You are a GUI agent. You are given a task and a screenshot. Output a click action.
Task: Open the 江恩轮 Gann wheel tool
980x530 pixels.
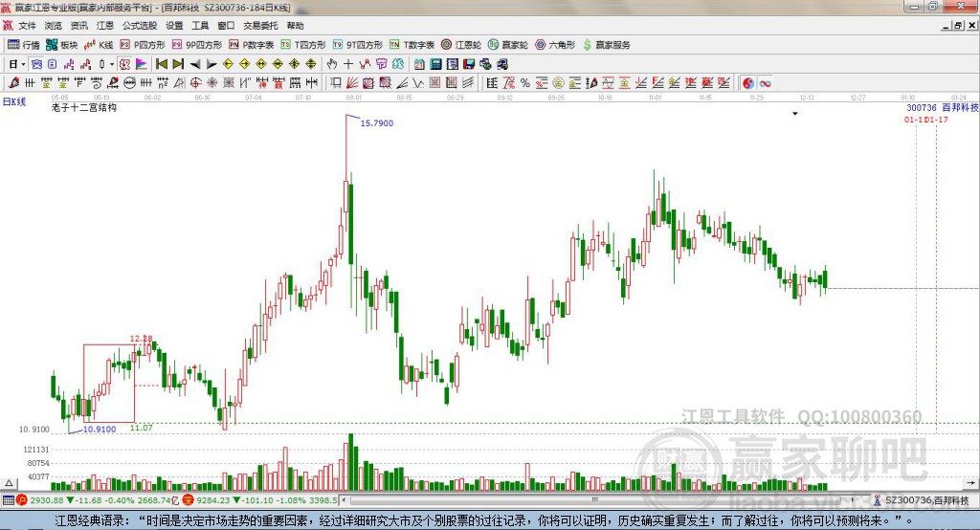461,45
